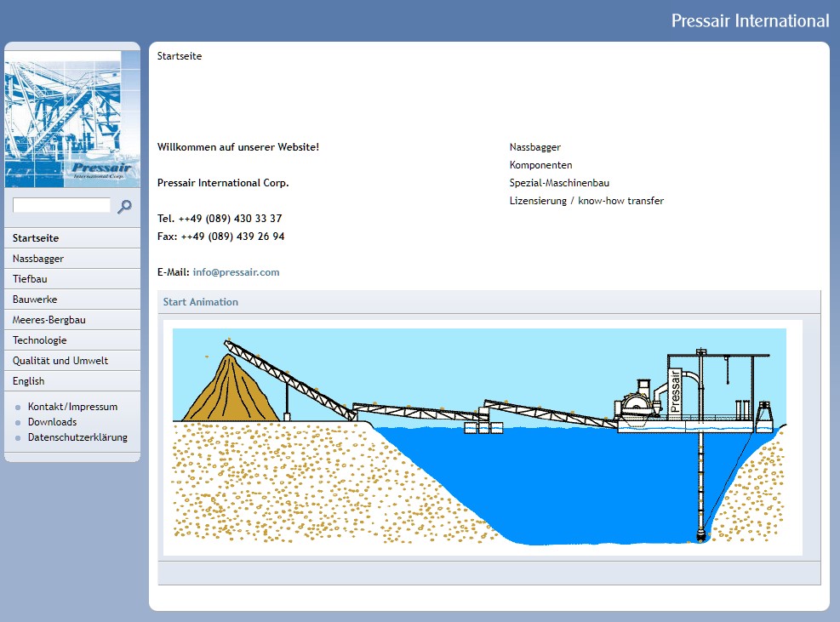
Task: Navigate to Meeres-Bergbau section
Action: (x=49, y=320)
